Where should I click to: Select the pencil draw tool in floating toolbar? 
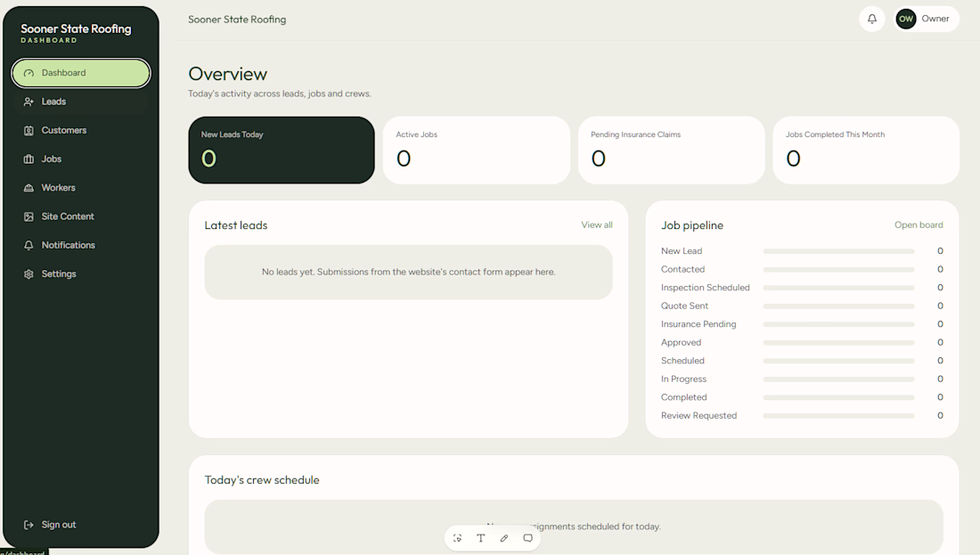504,538
